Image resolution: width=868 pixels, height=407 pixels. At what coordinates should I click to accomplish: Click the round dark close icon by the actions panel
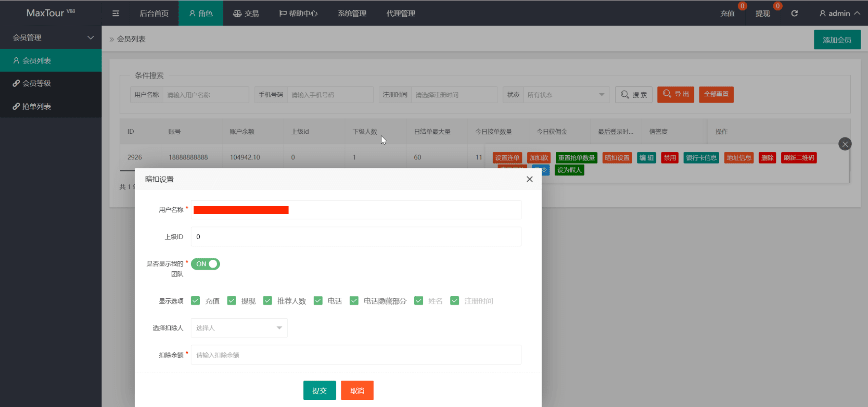[x=845, y=144]
